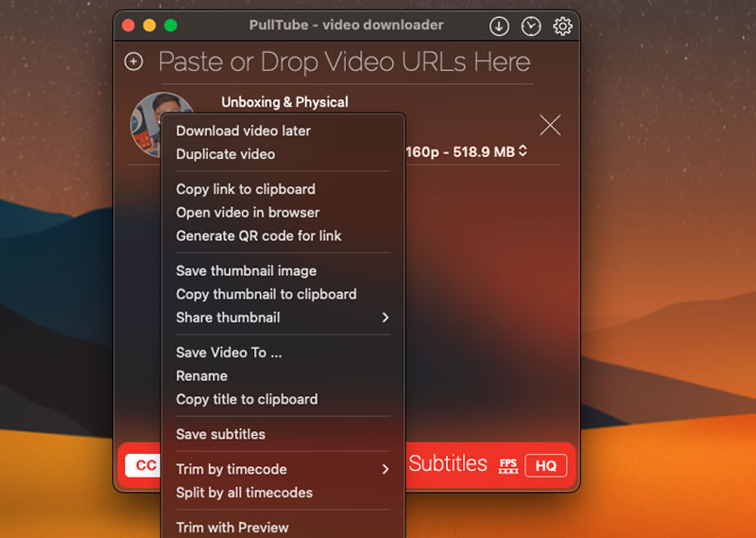The width and height of the screenshot is (756, 538).
Task: Select Save thumbnail image
Action: click(283, 270)
